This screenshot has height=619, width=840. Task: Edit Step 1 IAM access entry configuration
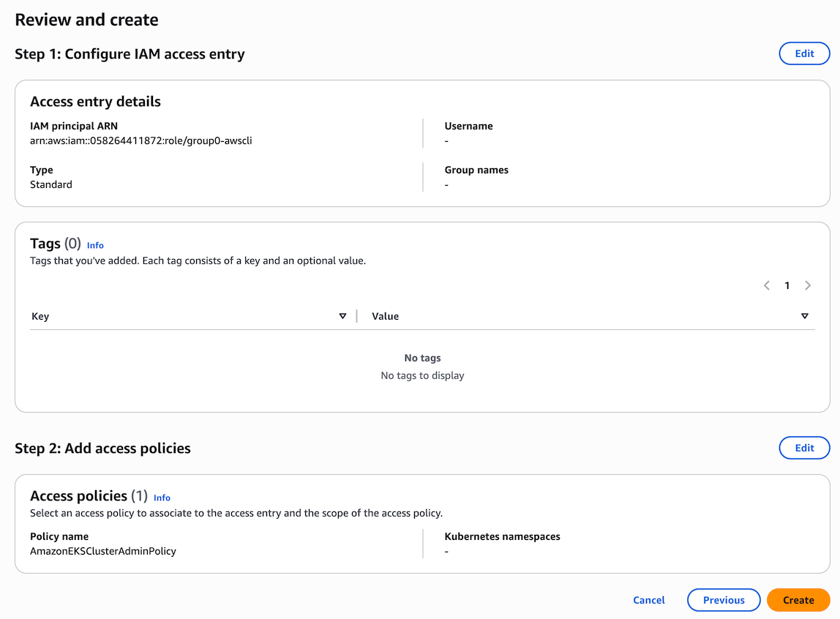(x=804, y=53)
